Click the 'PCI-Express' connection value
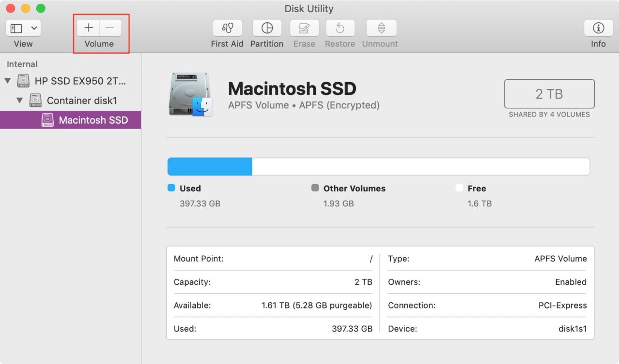This screenshot has height=364, width=619. (x=562, y=306)
